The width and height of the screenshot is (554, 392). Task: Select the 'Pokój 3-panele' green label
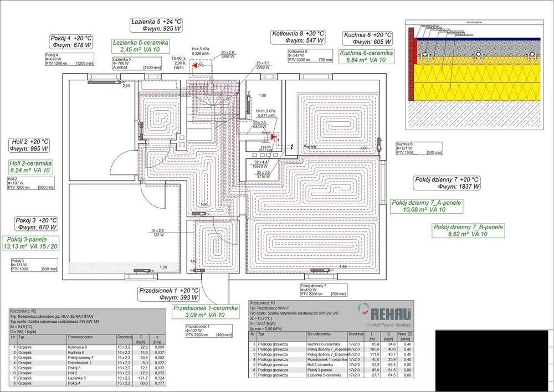tap(30, 243)
